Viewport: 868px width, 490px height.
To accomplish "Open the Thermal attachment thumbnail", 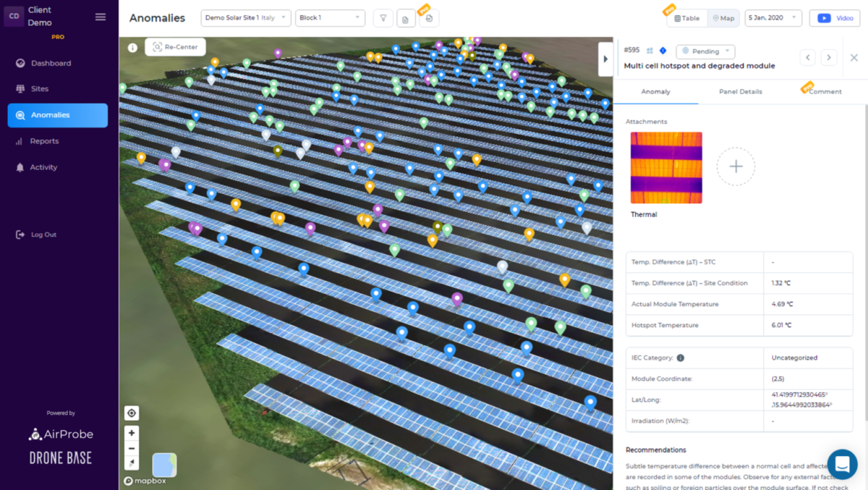I will click(x=666, y=168).
